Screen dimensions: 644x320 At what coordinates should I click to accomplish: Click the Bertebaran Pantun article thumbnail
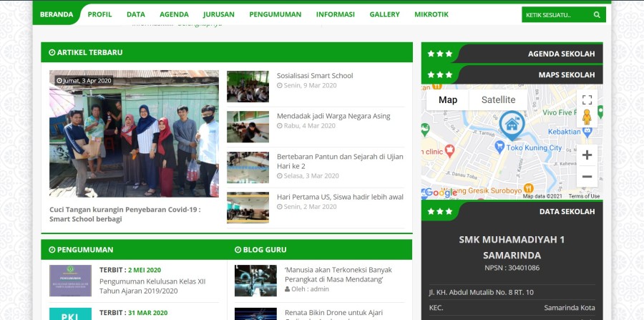[x=248, y=168]
